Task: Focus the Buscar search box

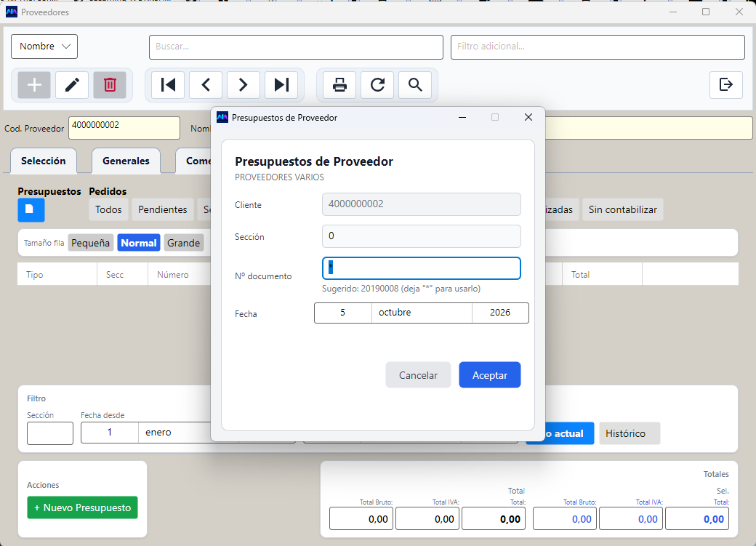Action: [296, 47]
